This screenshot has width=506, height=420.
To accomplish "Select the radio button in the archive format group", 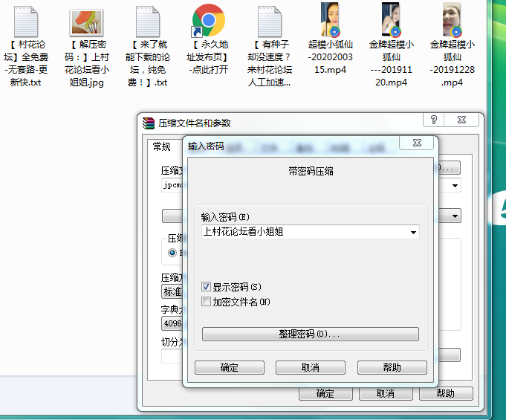I will 172,253.
